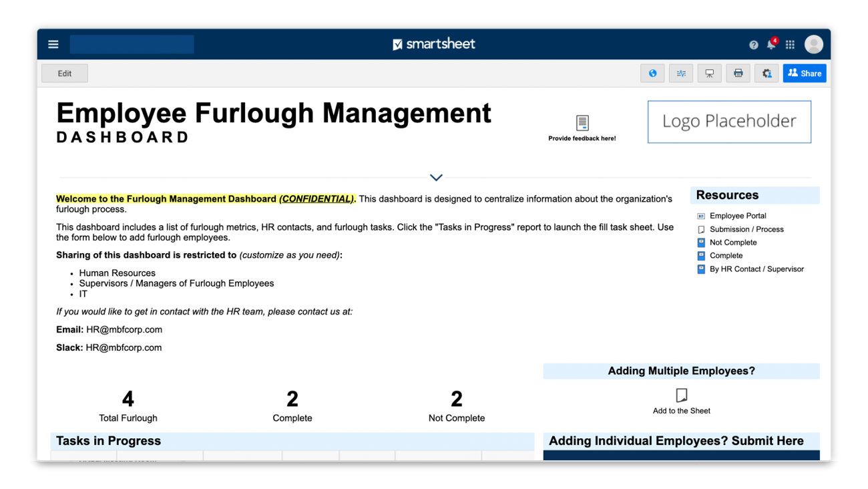868x489 pixels.
Task: Click the Human Resources bullet item
Action: point(117,273)
